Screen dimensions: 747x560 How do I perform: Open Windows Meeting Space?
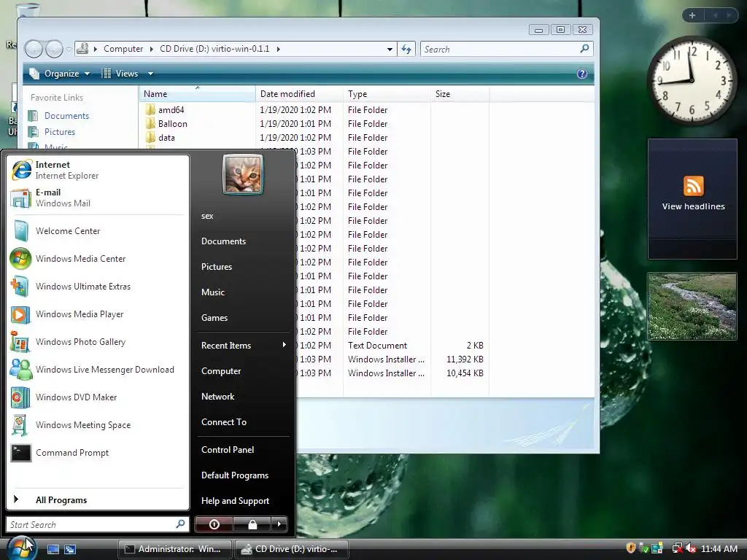click(x=98, y=425)
